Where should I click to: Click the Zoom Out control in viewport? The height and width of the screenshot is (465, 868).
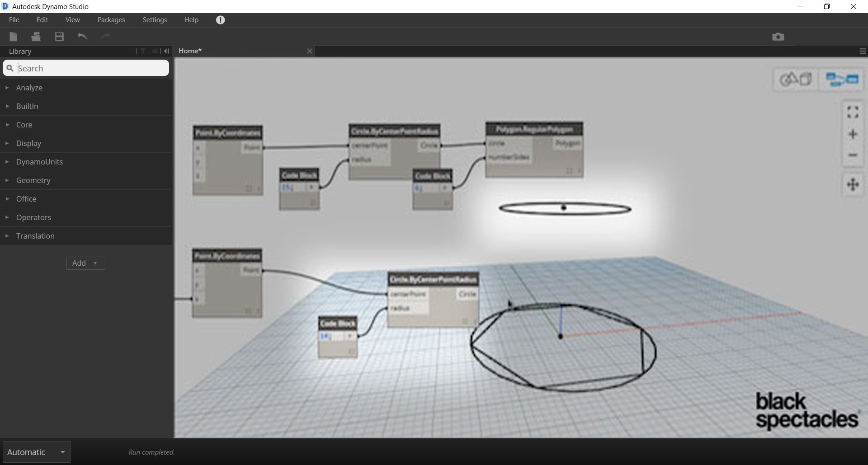853,155
